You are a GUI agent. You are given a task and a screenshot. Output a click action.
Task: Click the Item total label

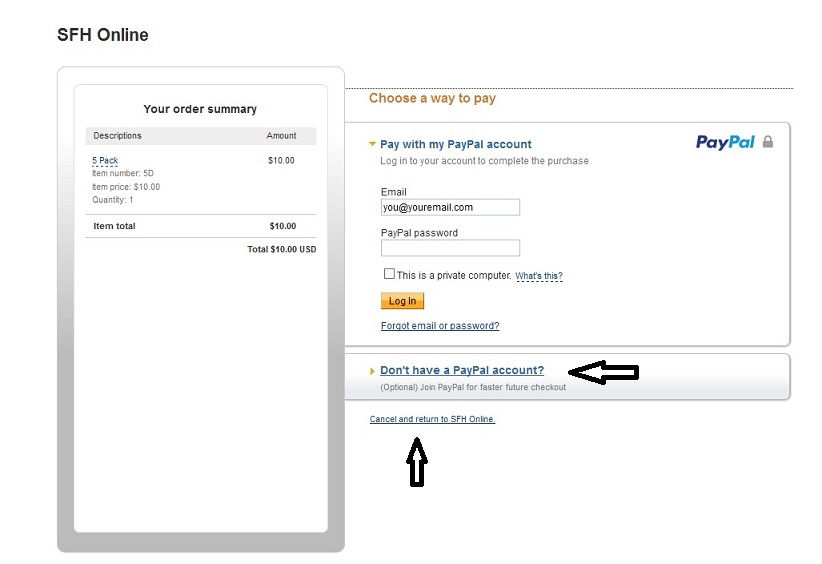(x=114, y=226)
